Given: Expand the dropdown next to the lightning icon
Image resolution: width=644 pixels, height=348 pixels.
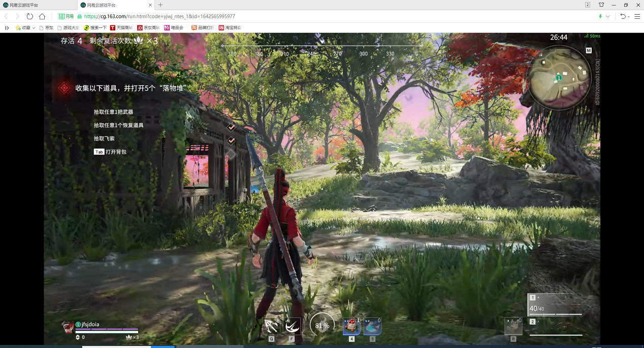Looking at the screenshot, I should (608, 16).
